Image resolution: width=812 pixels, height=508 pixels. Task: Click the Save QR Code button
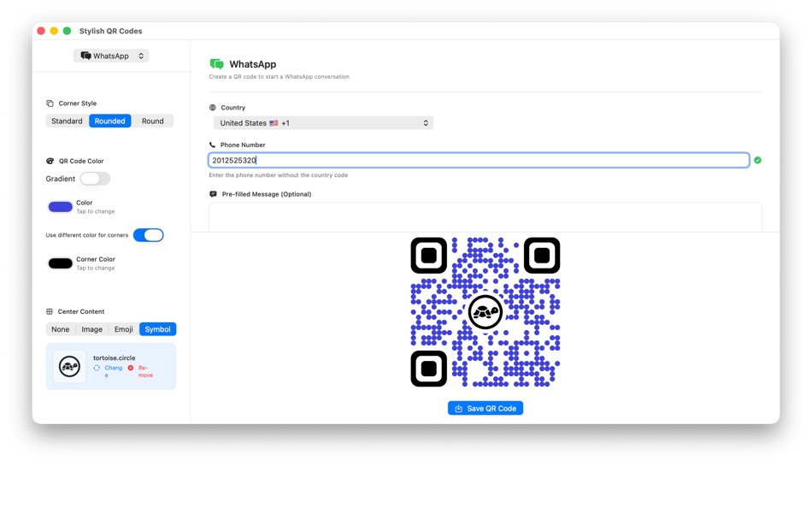(x=485, y=408)
